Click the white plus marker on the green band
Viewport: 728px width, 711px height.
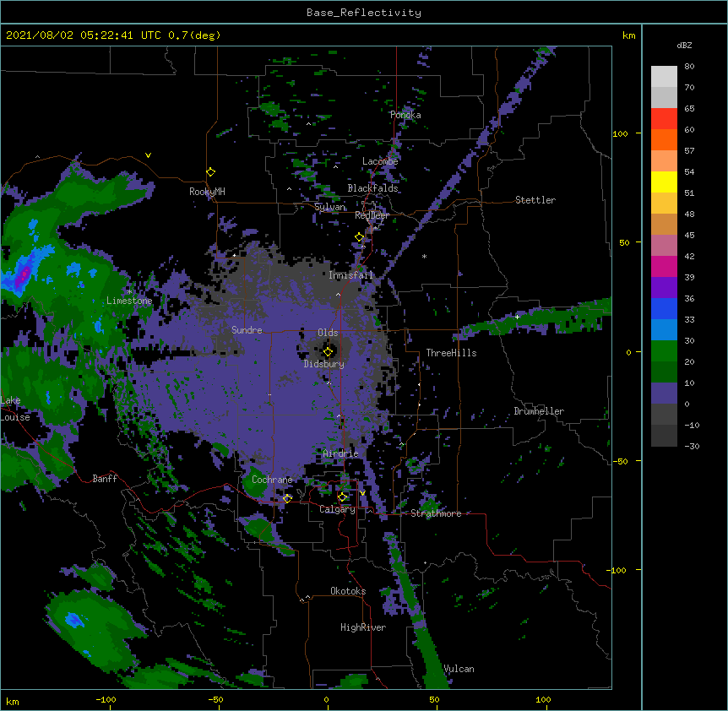click(517, 317)
